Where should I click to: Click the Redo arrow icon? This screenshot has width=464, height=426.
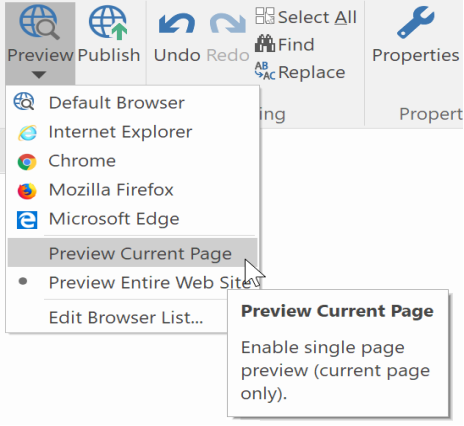[x=228, y=24]
